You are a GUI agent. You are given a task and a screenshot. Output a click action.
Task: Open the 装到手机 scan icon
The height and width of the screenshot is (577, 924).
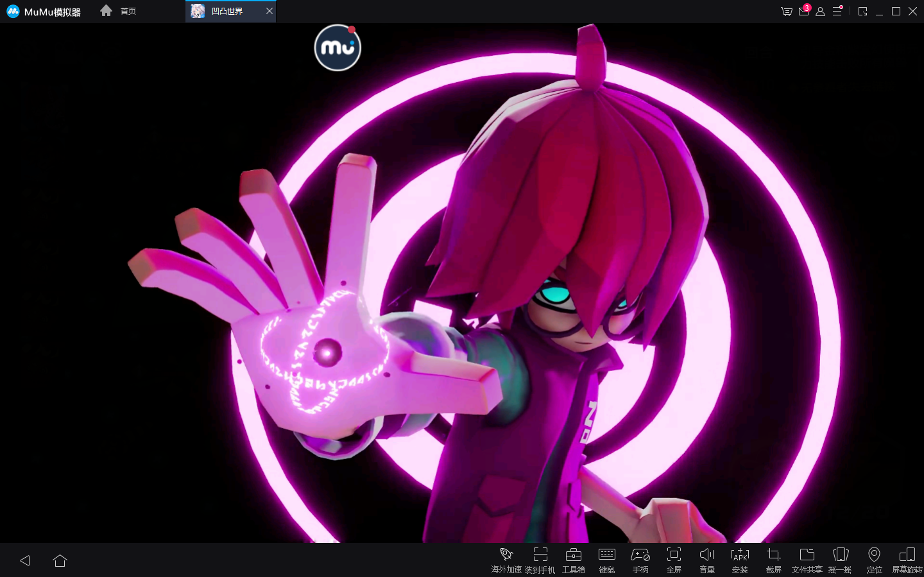click(x=540, y=555)
